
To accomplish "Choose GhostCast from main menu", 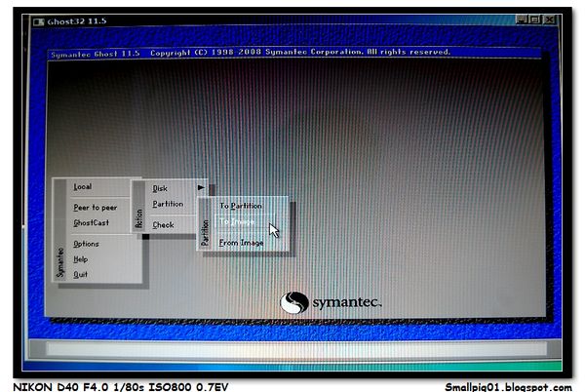I will (92, 222).
